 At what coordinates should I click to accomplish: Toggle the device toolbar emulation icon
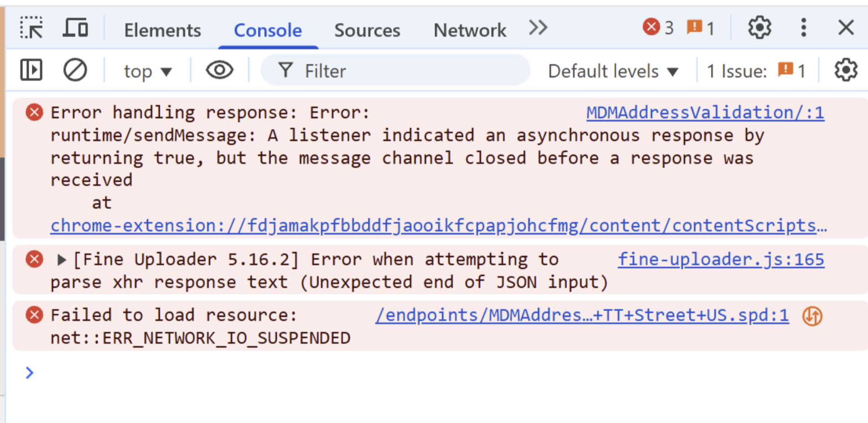coord(75,28)
